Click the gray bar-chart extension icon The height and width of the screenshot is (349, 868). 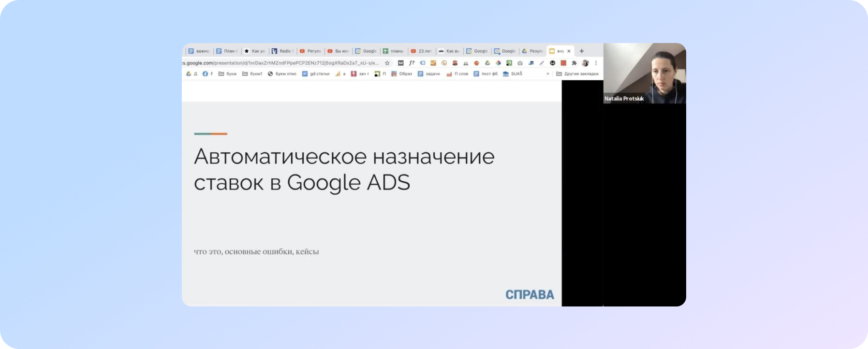coord(466,63)
